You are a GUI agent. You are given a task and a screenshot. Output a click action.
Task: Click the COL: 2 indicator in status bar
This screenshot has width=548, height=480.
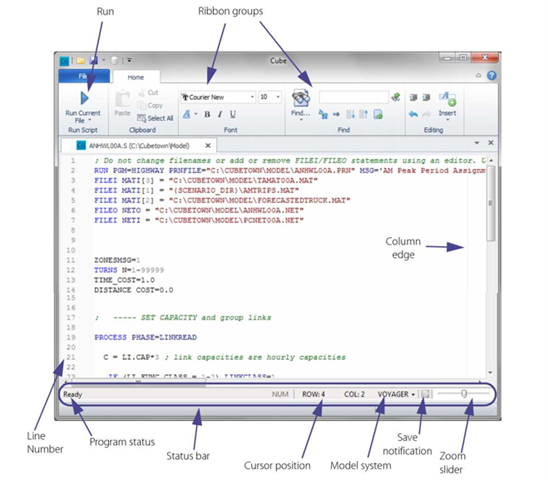[x=354, y=394]
